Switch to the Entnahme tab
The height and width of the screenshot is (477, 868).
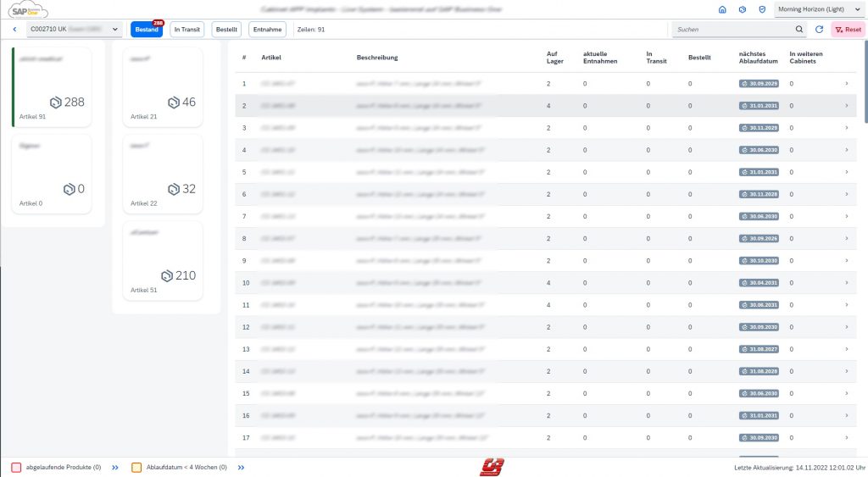269,30
